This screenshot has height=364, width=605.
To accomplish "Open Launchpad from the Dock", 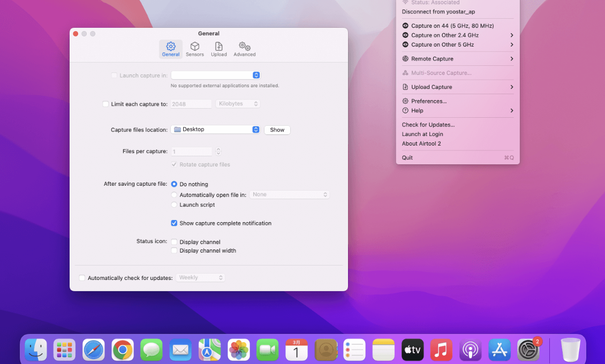I will click(64, 350).
